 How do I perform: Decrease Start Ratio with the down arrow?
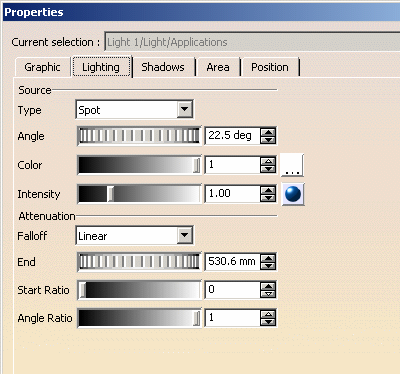coord(268,294)
